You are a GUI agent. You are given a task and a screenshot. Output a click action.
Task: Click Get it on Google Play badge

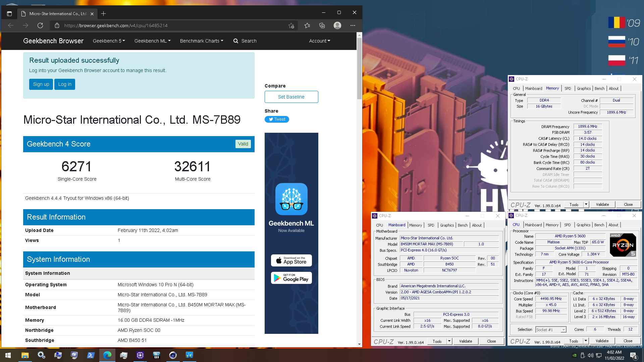click(291, 278)
